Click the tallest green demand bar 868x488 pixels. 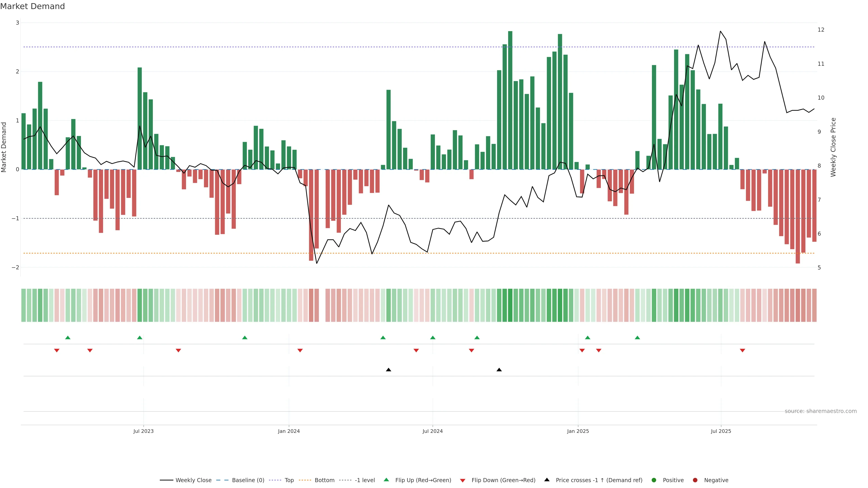[510, 101]
